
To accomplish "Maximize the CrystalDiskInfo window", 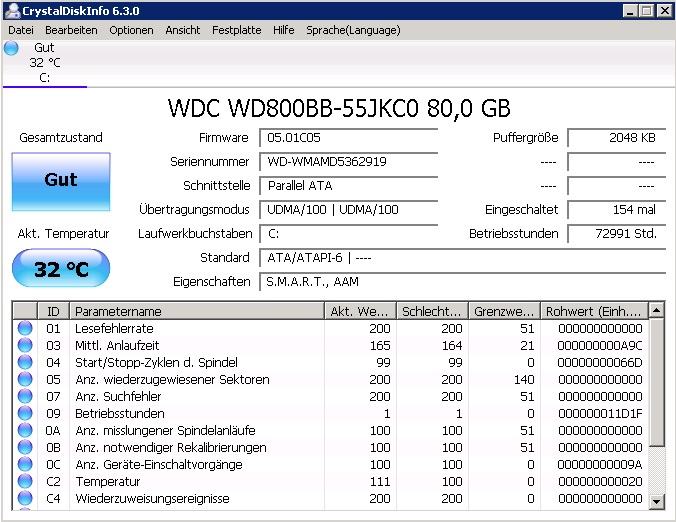I will (x=646, y=11).
